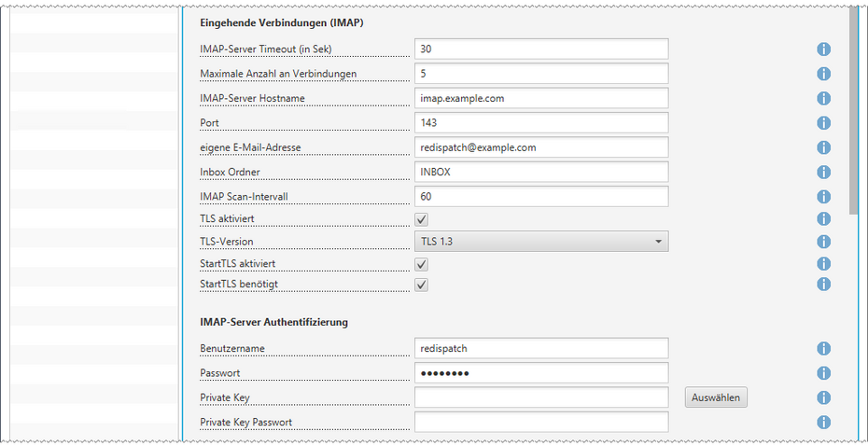Click the Eingehende Verbindungen (IMAP) heading
Image resolution: width=868 pixels, height=446 pixels.
[281, 24]
